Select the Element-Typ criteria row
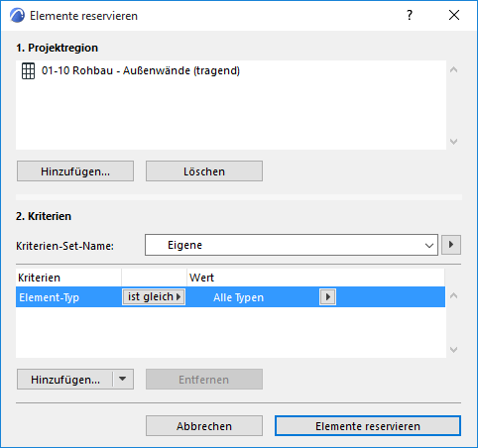The image size is (478, 448). coord(230,297)
